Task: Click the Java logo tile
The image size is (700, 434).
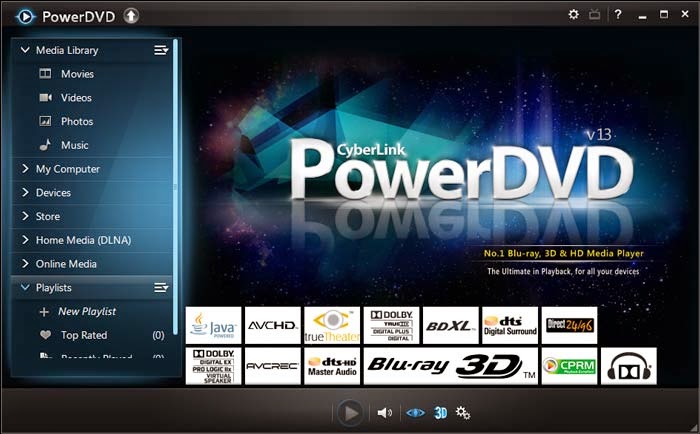Action: coord(213,325)
